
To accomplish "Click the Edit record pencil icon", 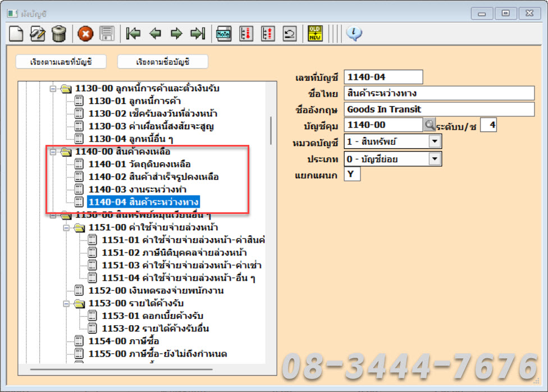I will click(x=38, y=34).
